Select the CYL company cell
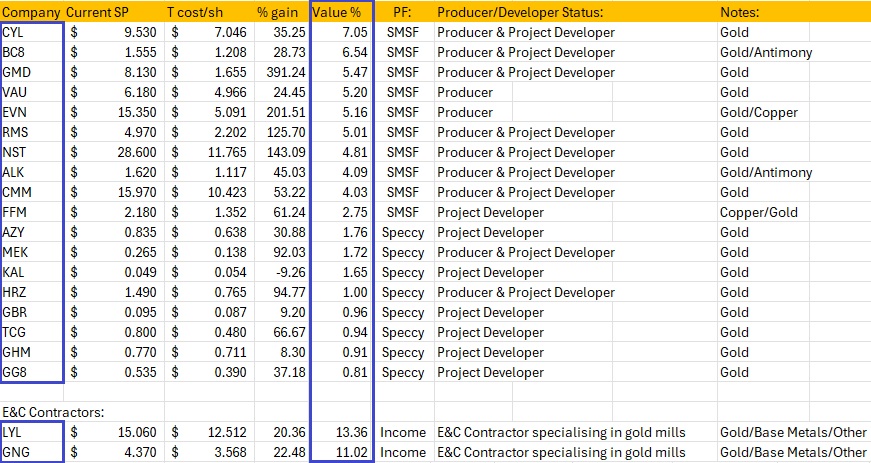 point(32,32)
